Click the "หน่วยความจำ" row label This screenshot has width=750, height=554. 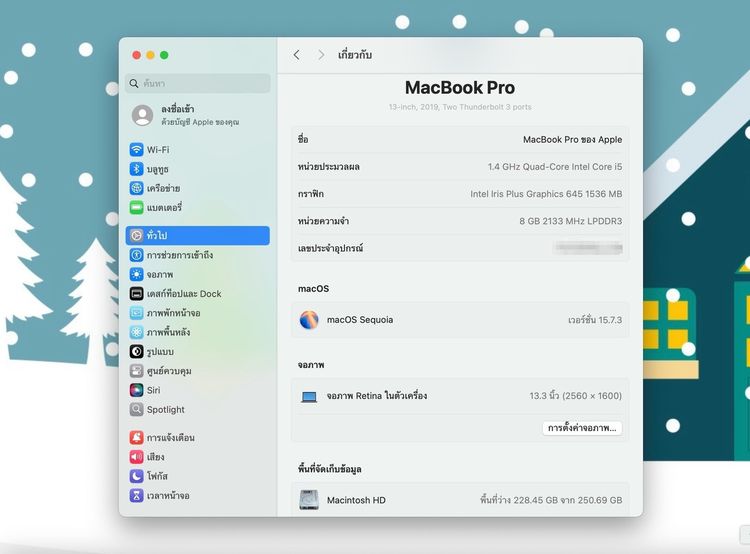click(323, 221)
